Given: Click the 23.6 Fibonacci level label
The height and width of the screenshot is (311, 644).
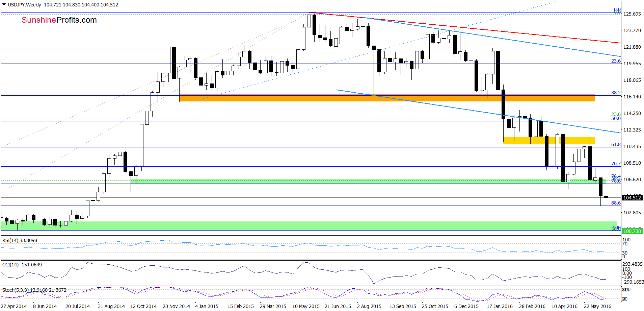Looking at the screenshot, I should click(616, 61).
